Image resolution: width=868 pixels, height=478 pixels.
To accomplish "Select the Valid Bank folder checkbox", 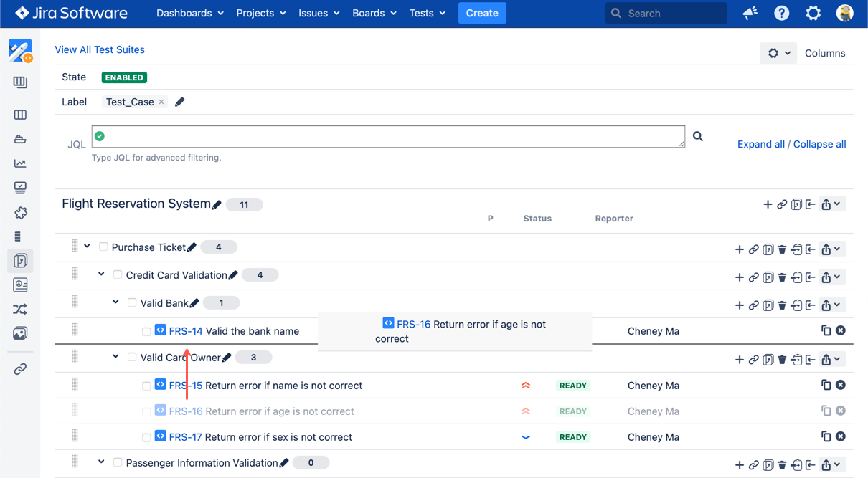I will point(132,303).
